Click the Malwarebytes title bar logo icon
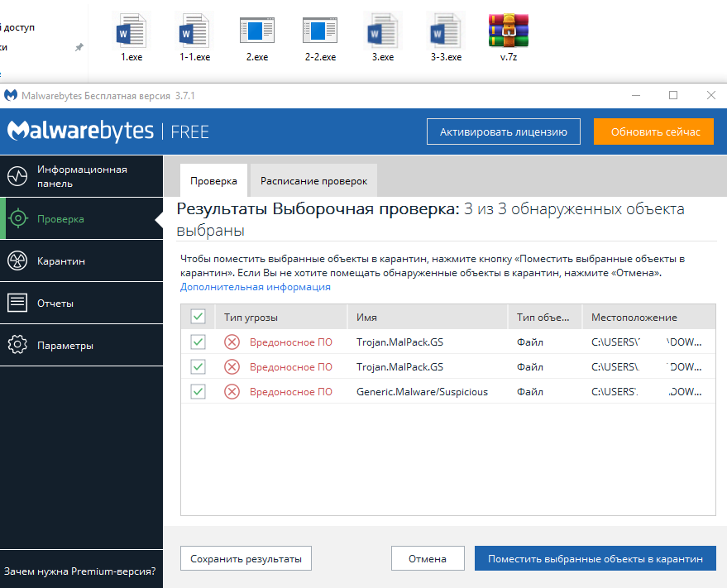This screenshot has height=588, width=727. click(x=11, y=96)
